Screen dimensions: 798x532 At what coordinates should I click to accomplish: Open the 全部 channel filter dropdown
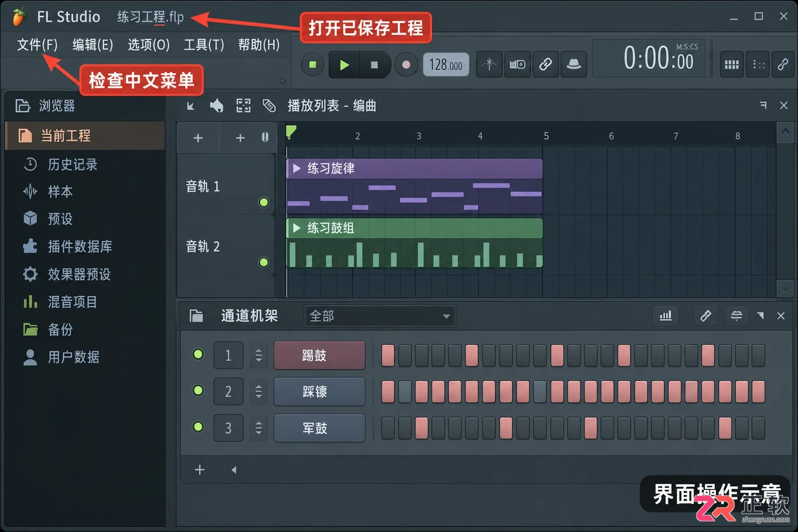(380, 316)
